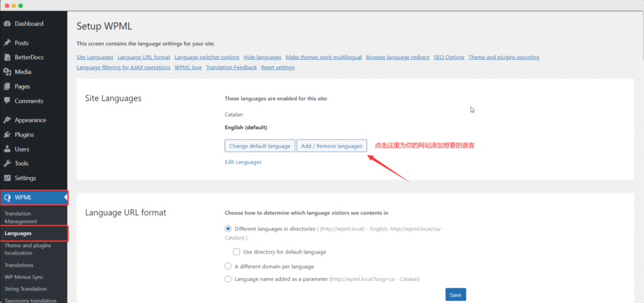644x303 pixels.
Task: Click the Catalan language entry
Action: point(234,115)
